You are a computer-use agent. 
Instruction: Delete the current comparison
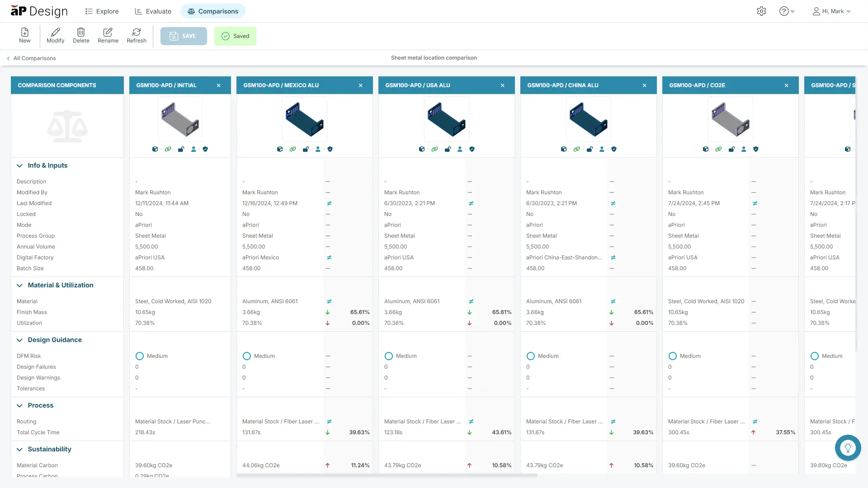click(81, 36)
